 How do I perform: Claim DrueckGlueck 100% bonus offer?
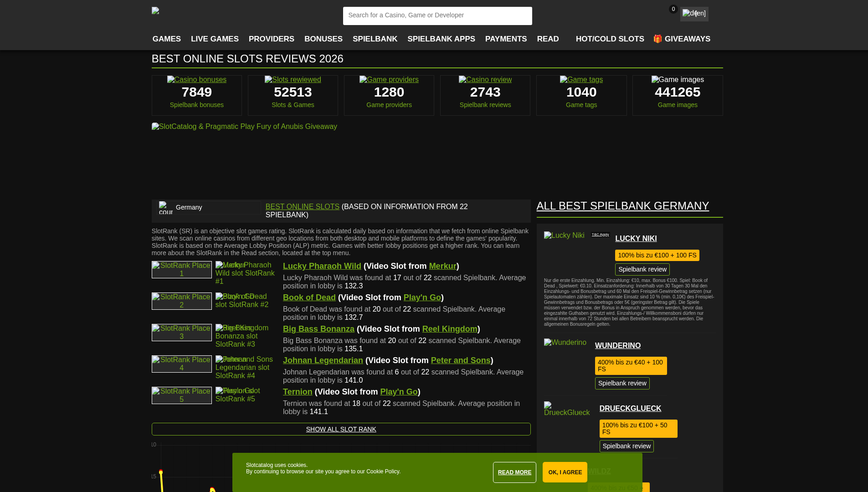tap(638, 429)
